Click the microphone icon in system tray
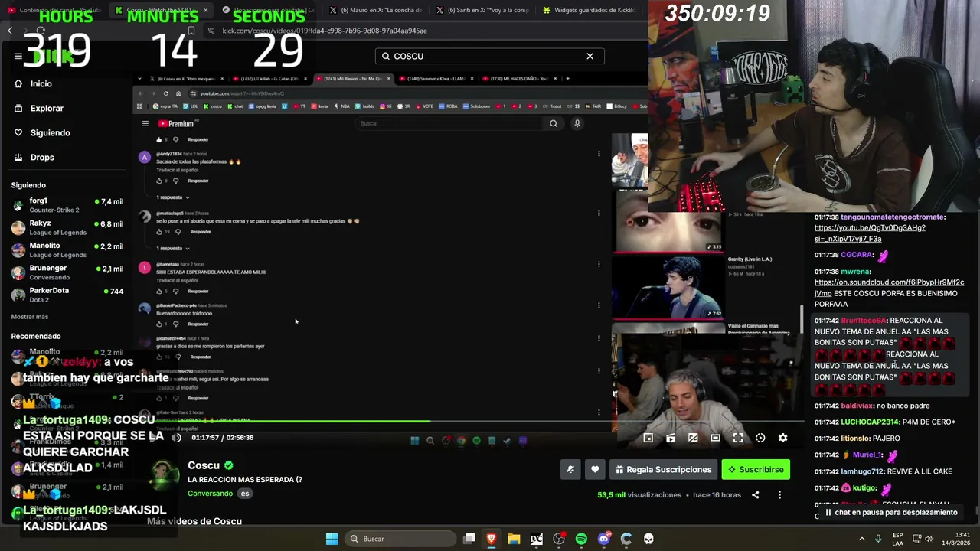 pyautogui.click(x=878, y=539)
